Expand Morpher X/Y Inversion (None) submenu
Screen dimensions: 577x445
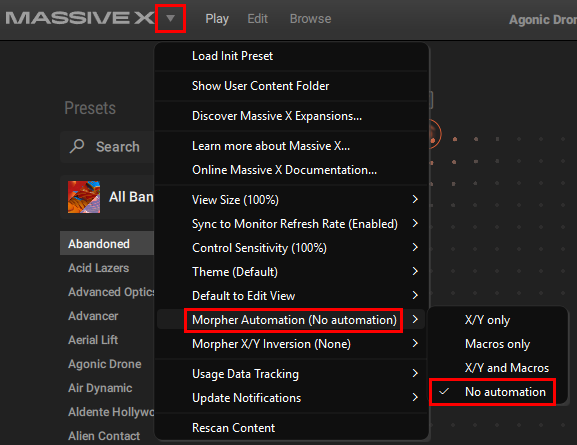pos(291,344)
